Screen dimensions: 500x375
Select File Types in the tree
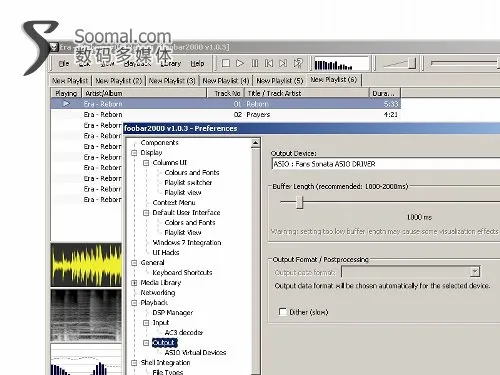pyautogui.click(x=168, y=372)
